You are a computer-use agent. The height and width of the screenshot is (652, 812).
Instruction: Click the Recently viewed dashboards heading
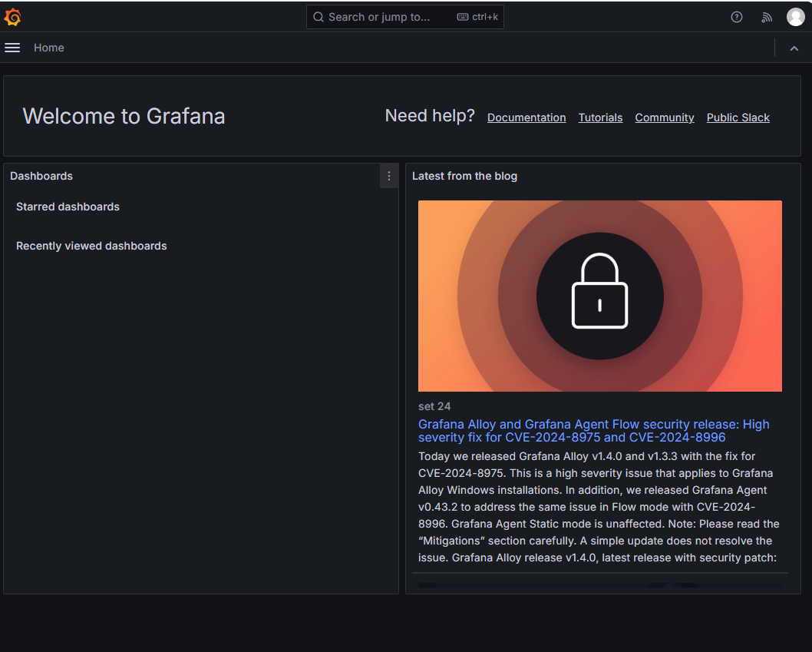coord(91,247)
